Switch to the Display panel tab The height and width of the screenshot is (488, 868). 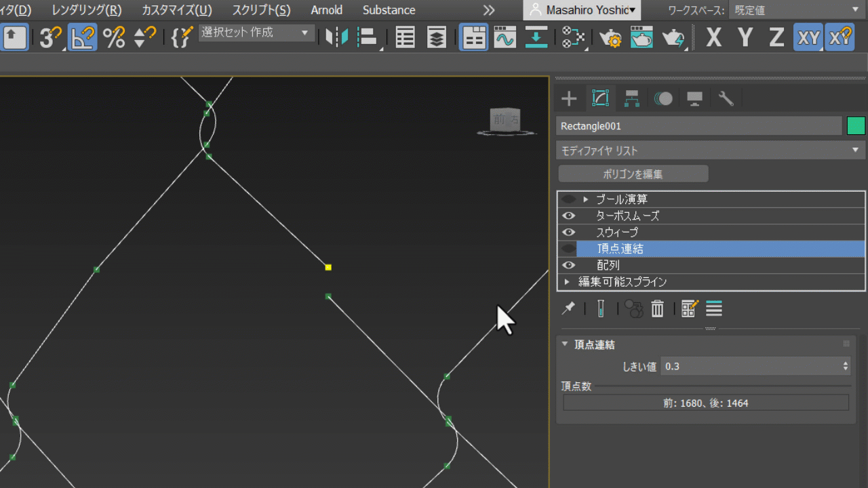[694, 99]
